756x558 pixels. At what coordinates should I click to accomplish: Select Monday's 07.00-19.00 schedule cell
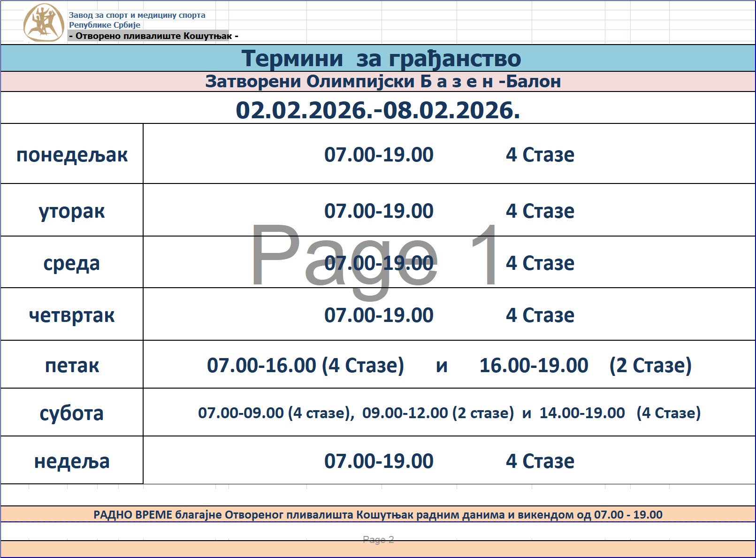379,154
